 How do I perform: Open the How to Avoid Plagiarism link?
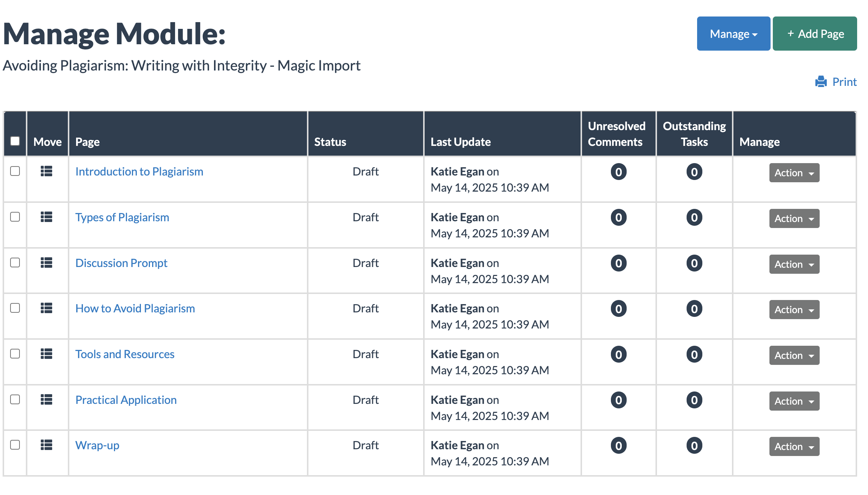tap(135, 308)
